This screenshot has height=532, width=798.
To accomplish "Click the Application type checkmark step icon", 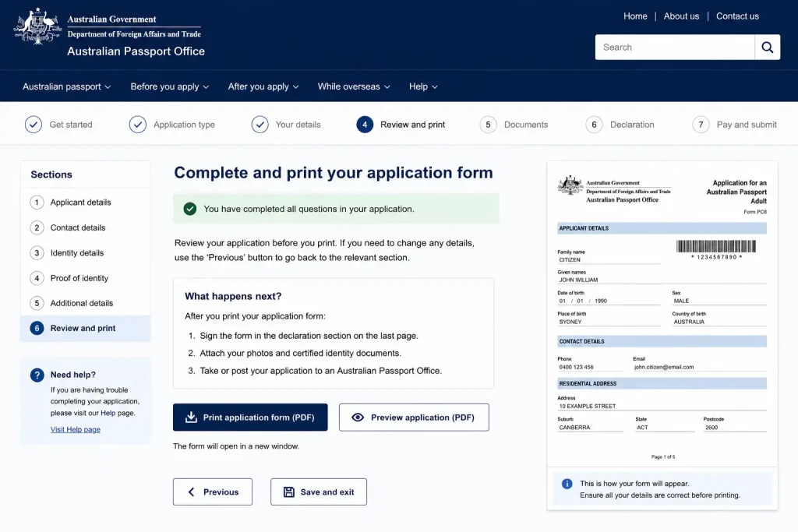I will coord(137,125).
